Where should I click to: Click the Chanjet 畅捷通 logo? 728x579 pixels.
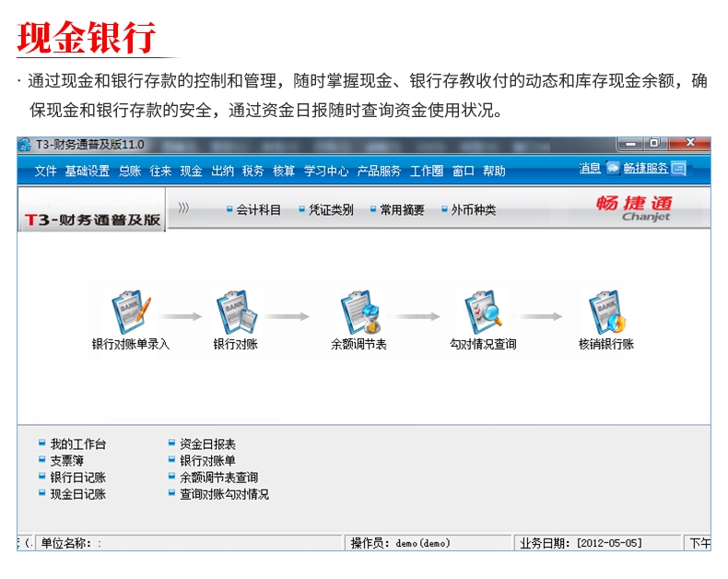tap(634, 208)
